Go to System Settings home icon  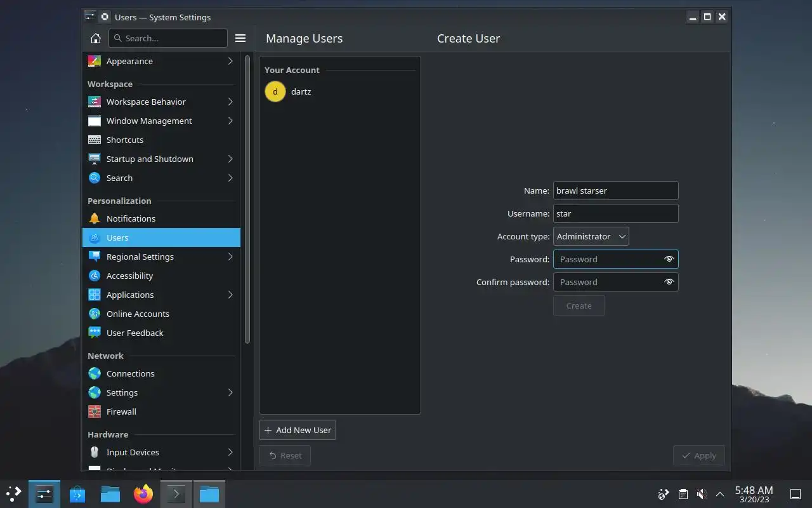point(96,38)
